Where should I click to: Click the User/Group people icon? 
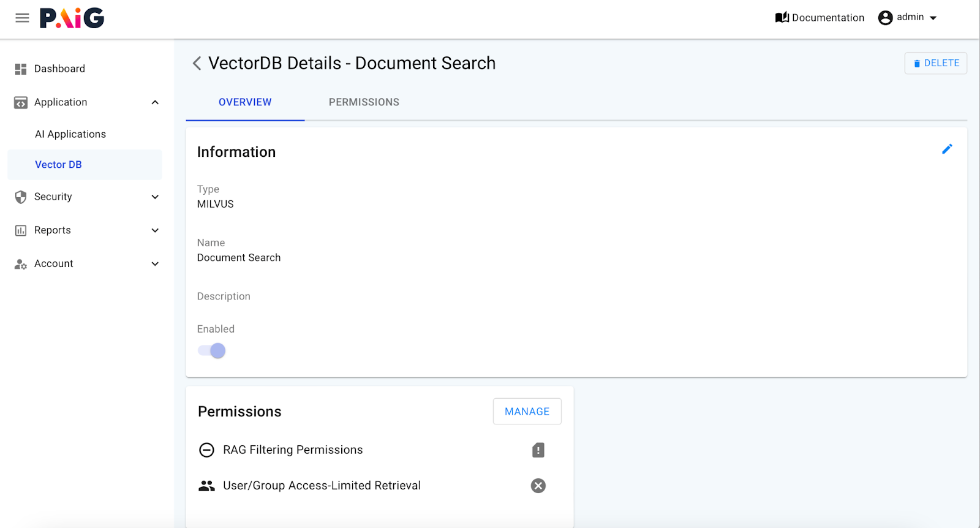tap(207, 486)
